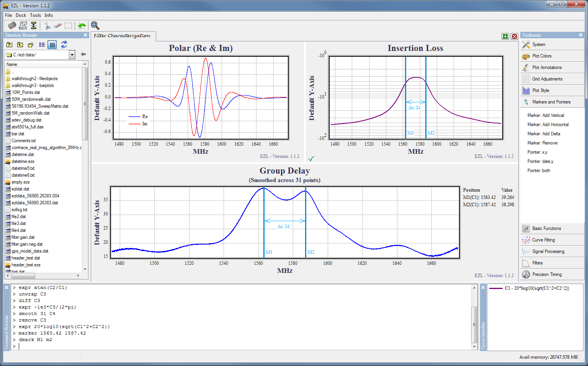Go up one folder level icon

(20, 45)
